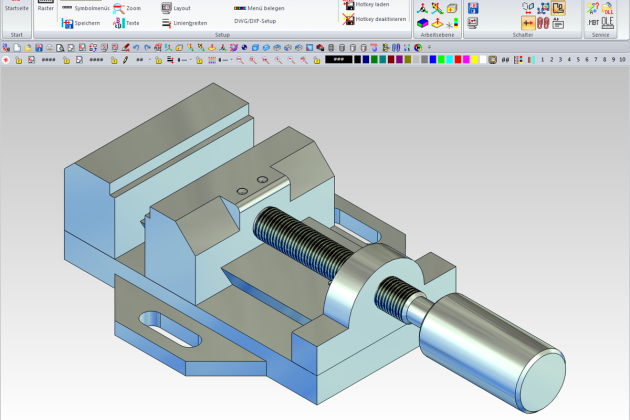Pick the yellow color swatch

point(474,60)
